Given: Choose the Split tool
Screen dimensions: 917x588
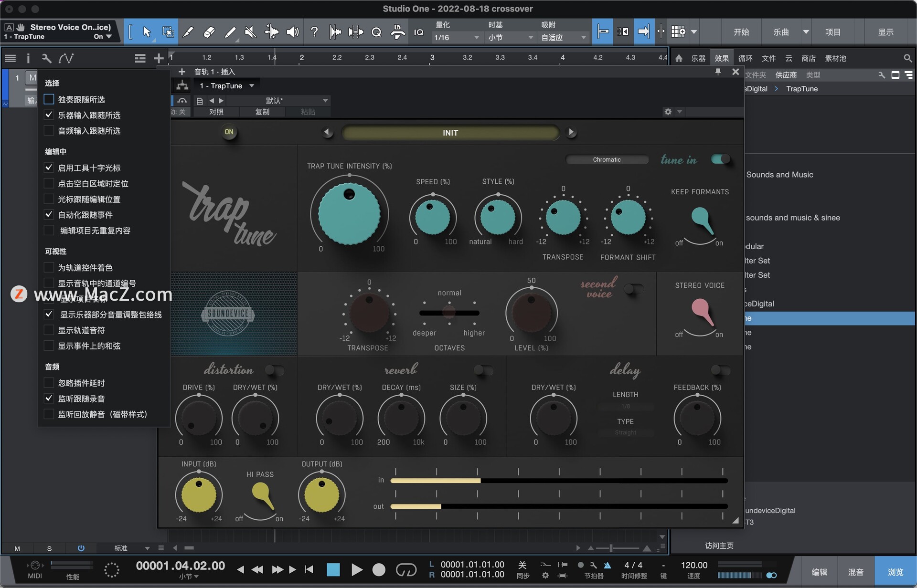Looking at the screenshot, I should [x=189, y=32].
